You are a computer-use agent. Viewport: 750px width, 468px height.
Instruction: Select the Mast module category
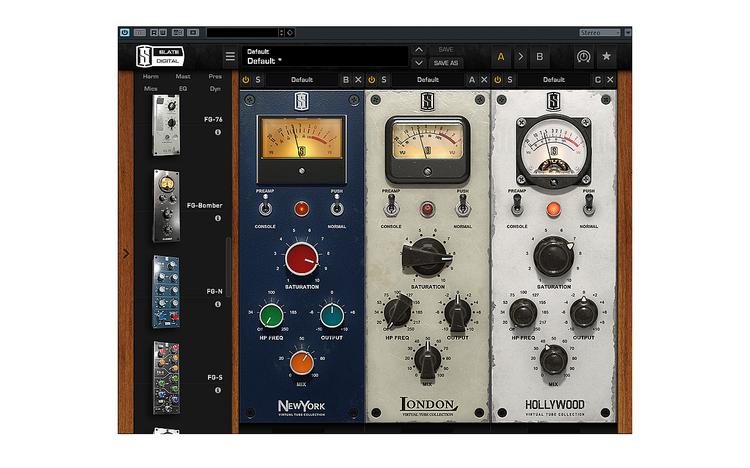click(x=183, y=76)
